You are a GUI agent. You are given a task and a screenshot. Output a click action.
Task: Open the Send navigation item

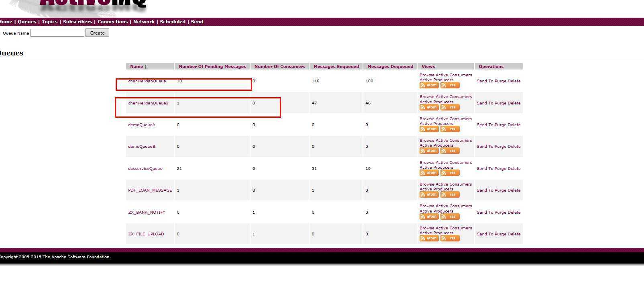click(x=197, y=22)
